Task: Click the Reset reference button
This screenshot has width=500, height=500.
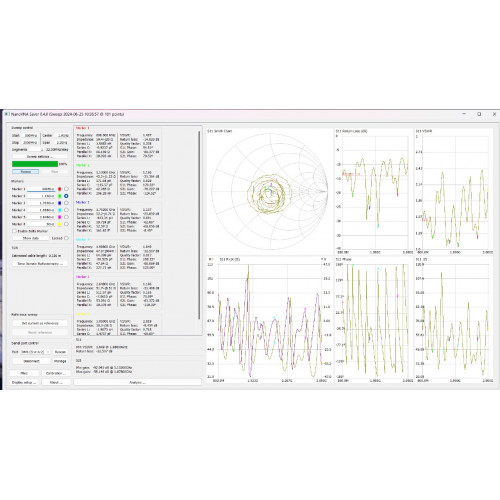Action: [40, 332]
